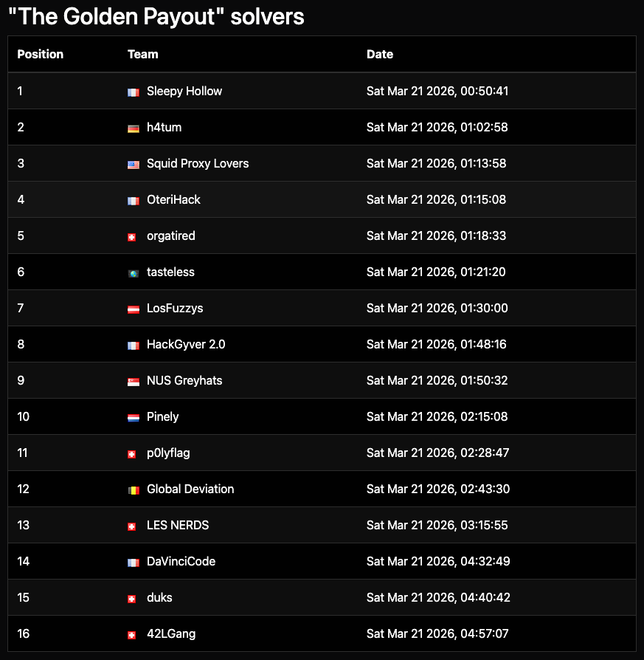Click the German flag next to h4tum
Image resolution: width=644 pixels, height=660 pixels.
(x=133, y=128)
